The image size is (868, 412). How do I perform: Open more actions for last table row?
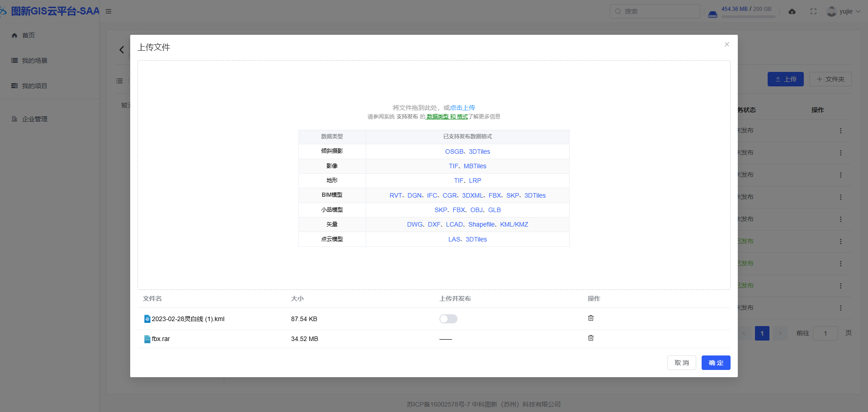(x=840, y=308)
